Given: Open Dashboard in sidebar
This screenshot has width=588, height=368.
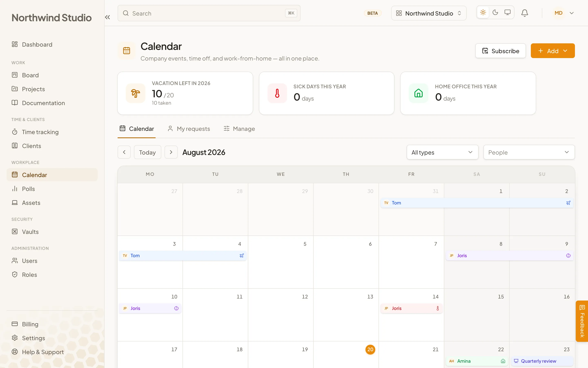Looking at the screenshot, I should tap(52, 44).
